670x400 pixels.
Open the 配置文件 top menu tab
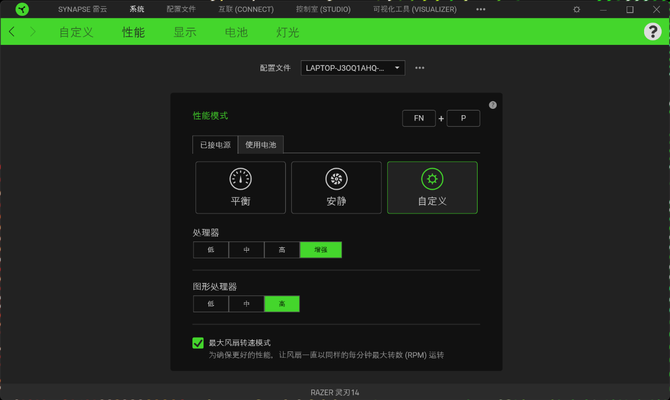tap(181, 9)
